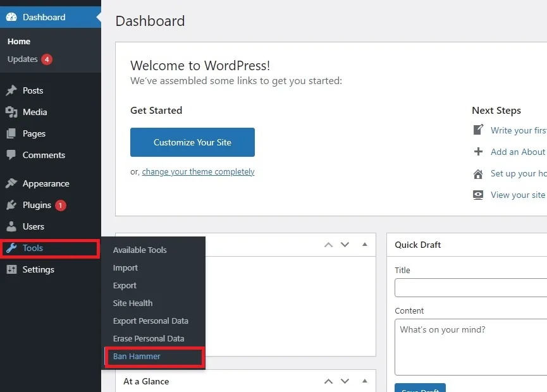This screenshot has height=392, width=547.
Task: Move the widget above Quick Draft down
Action: coord(345,245)
